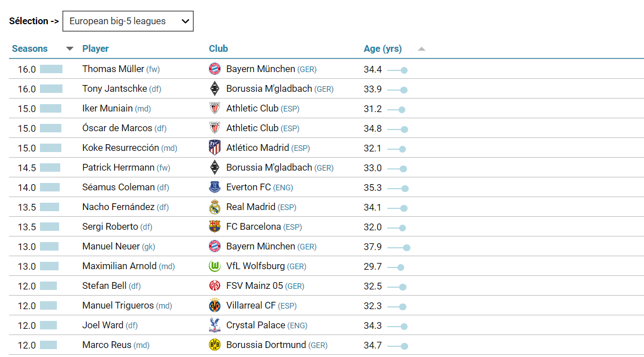
Task: Open the Athletic Club link for Iker Muniain
Action: coord(252,109)
